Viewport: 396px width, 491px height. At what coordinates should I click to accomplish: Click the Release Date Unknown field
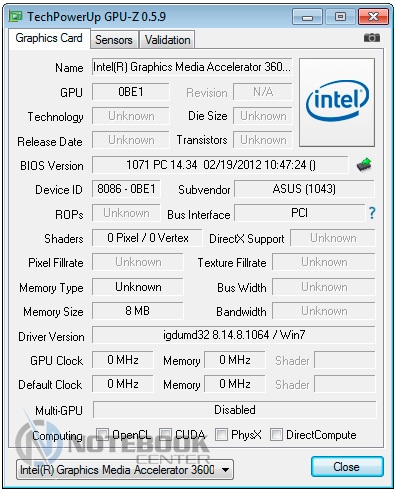[x=131, y=140]
